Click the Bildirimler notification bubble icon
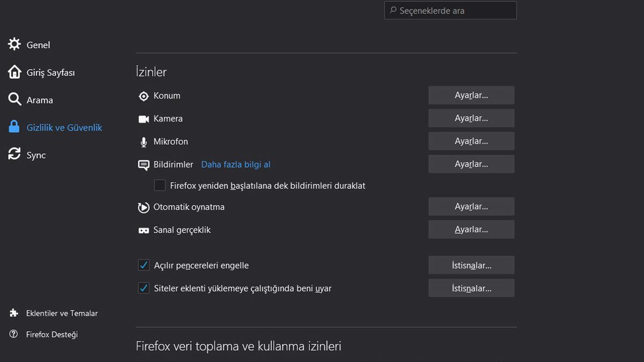The width and height of the screenshot is (644, 362). click(x=143, y=164)
